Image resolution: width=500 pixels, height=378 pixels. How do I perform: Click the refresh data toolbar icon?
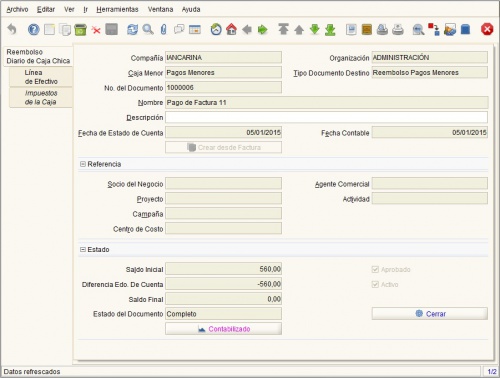pos(132,30)
